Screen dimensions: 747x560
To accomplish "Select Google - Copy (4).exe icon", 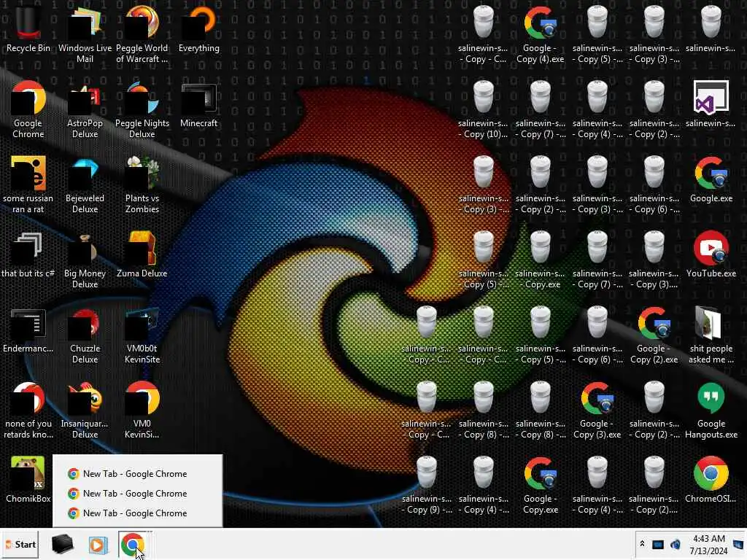I will (541, 34).
